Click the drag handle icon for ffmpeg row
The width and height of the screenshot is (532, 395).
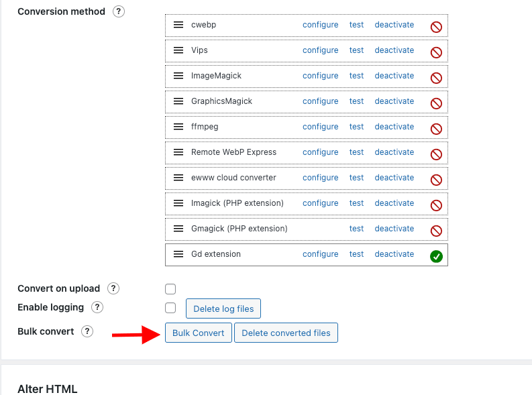(x=178, y=127)
